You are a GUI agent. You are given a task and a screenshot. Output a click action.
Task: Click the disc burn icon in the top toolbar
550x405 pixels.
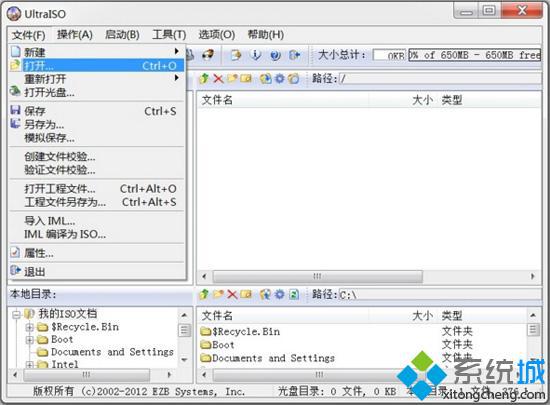pyautogui.click(x=208, y=55)
